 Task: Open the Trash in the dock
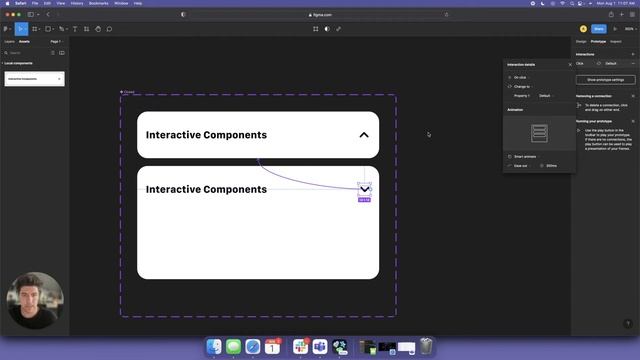(x=426, y=347)
